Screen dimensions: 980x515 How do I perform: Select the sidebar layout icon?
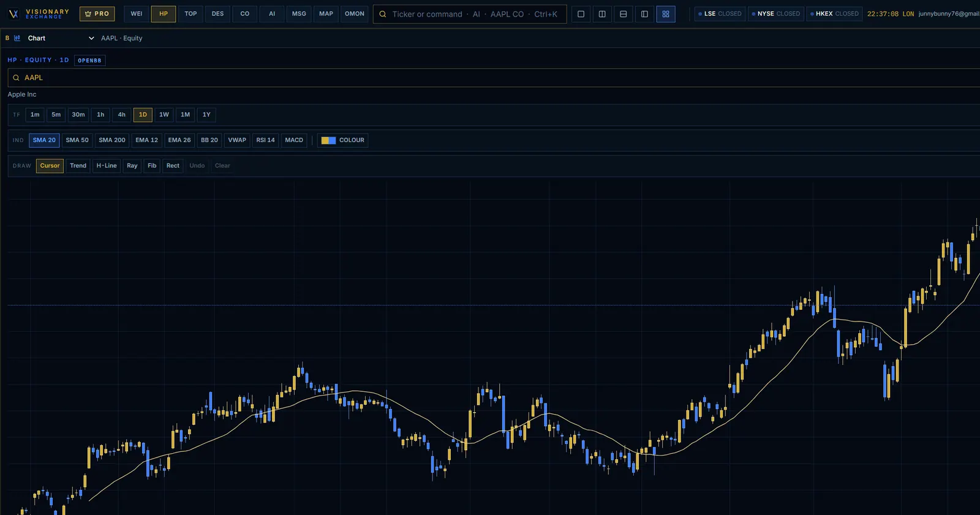point(644,14)
